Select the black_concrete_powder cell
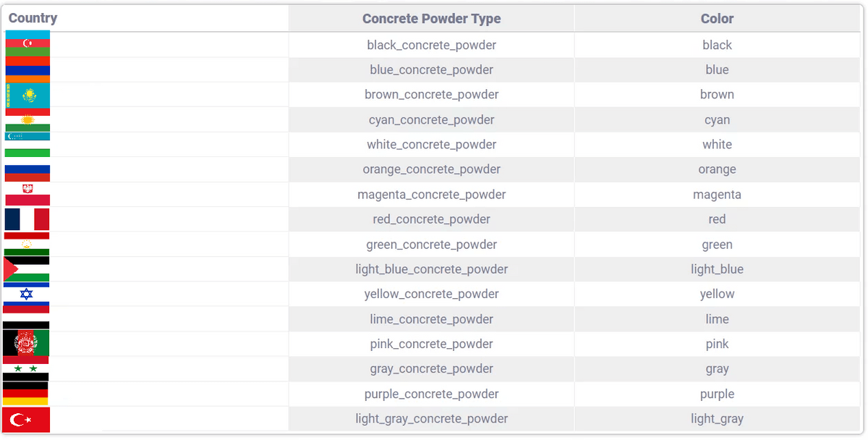The image size is (868, 440). coord(431,45)
